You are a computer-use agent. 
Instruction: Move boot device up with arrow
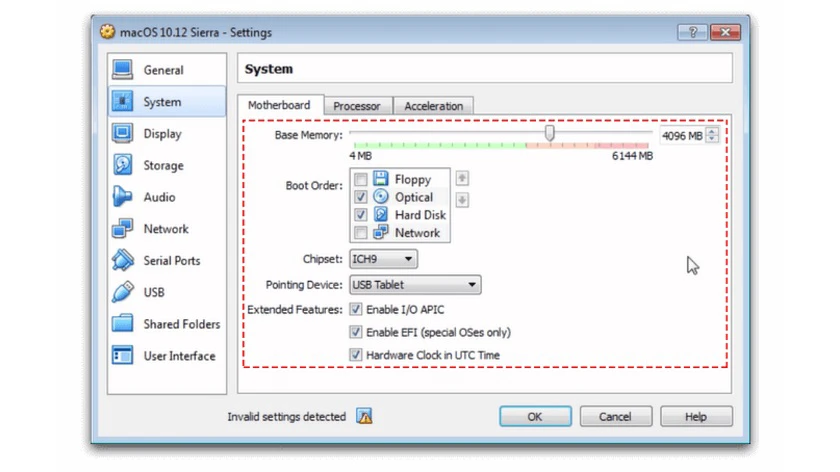coord(462,178)
